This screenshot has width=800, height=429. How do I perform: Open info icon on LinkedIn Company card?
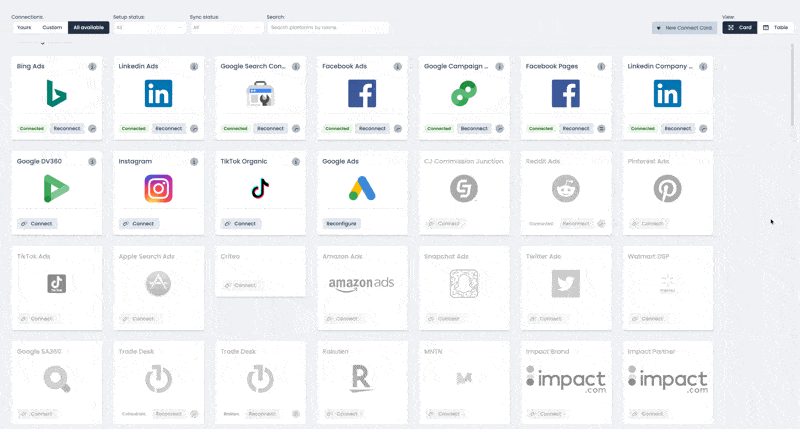click(703, 66)
